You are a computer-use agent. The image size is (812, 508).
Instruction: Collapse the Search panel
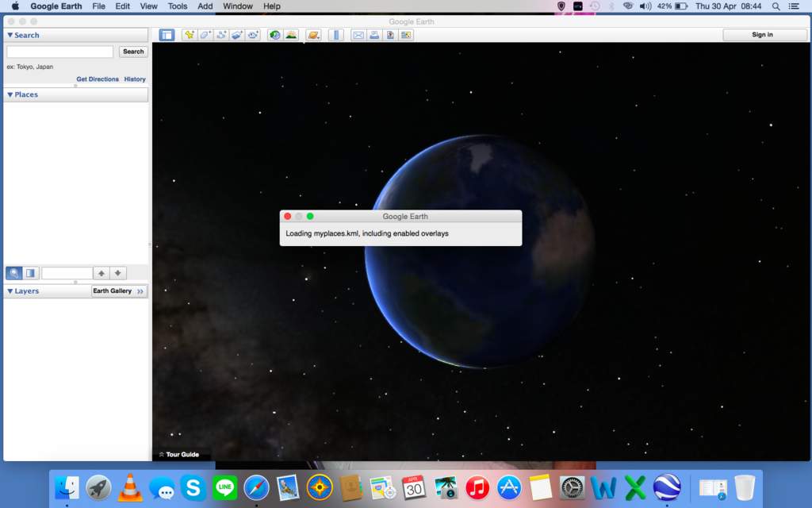pyautogui.click(x=10, y=35)
